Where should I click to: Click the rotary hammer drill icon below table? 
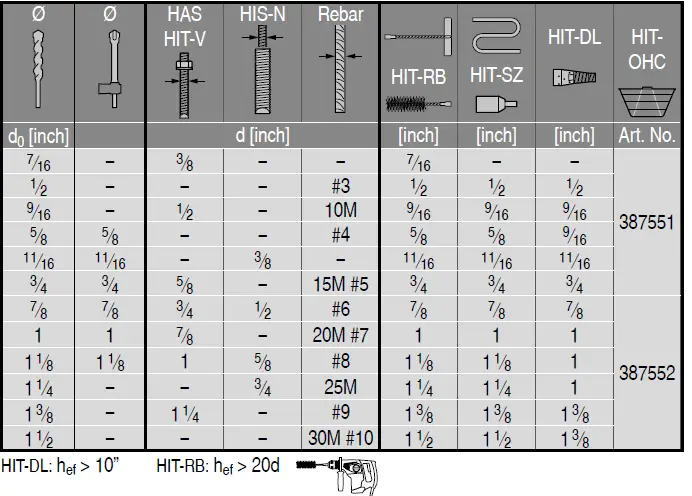tap(337, 476)
